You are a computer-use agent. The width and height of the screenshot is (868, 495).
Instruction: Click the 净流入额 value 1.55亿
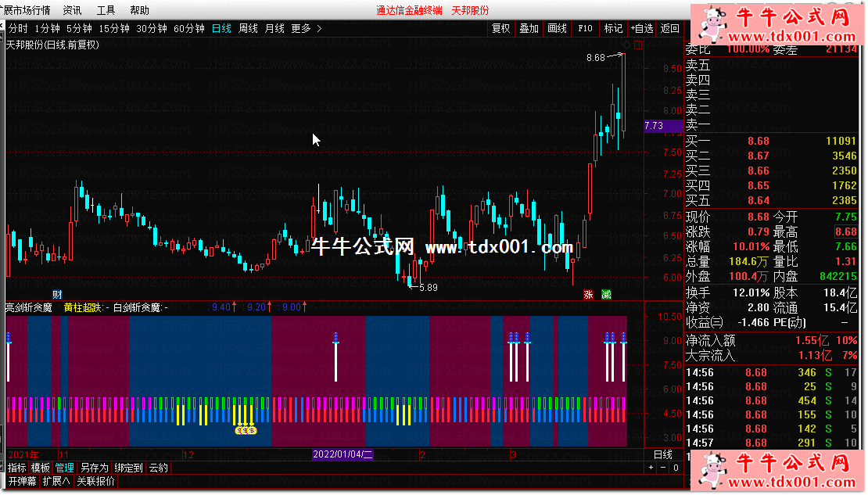(812, 340)
